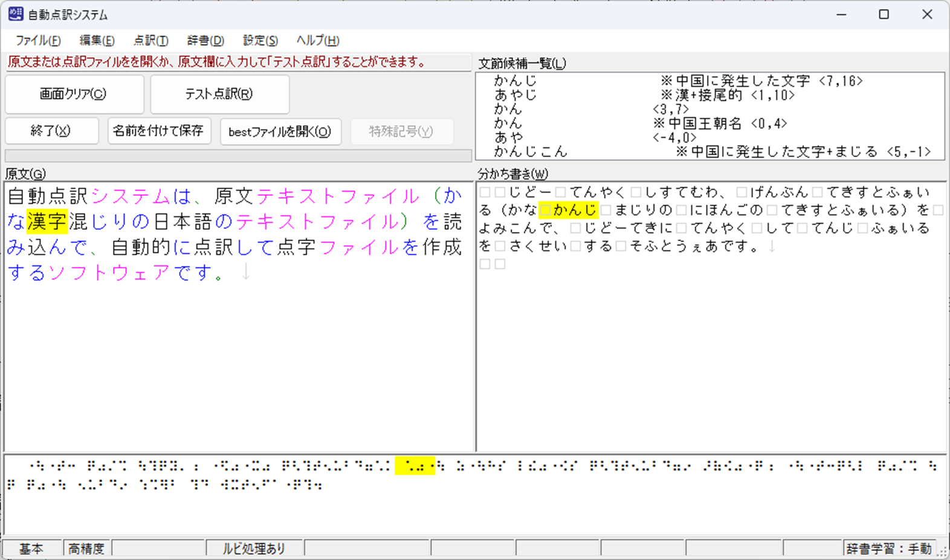
Task: Click bestファイルを開く(O) button
Action: 280,132
